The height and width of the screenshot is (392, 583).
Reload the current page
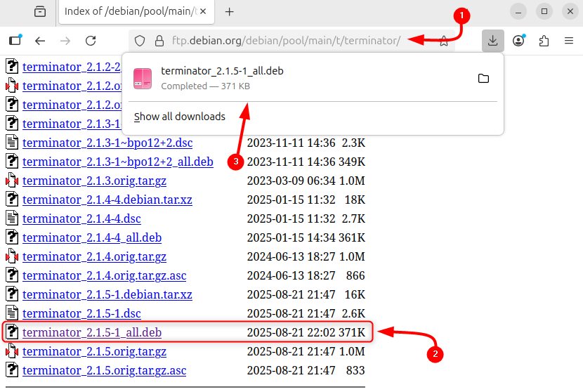tap(91, 41)
